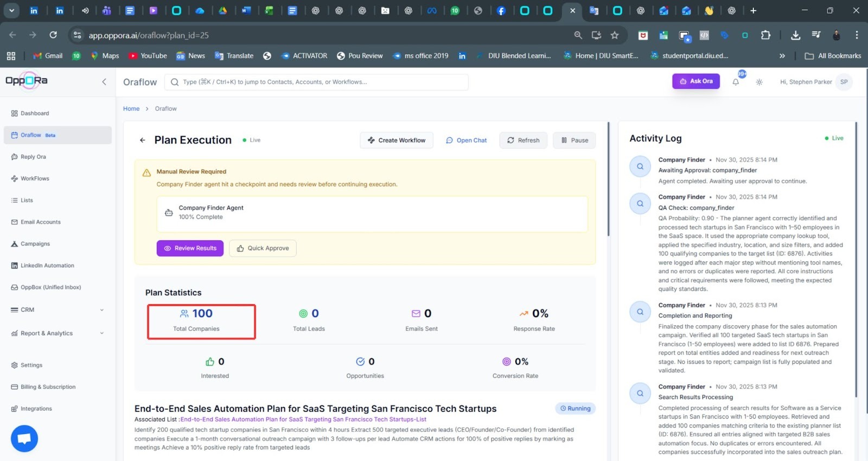Image resolution: width=868 pixels, height=461 pixels.
Task: Open Chat from the plan toolbar
Action: pos(466,140)
